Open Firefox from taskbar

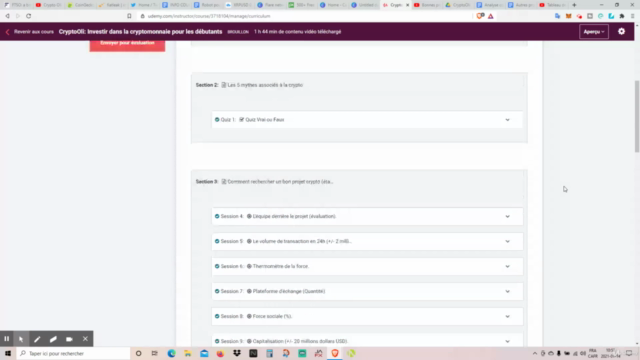pos(220,353)
